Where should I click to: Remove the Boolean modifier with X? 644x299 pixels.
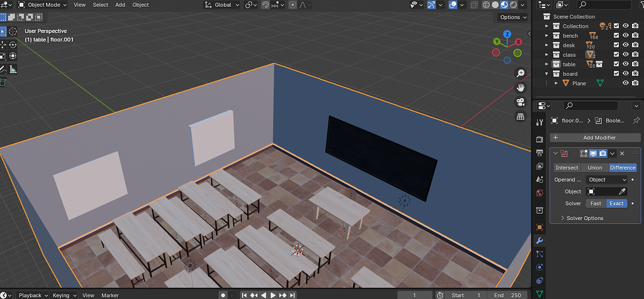622,153
